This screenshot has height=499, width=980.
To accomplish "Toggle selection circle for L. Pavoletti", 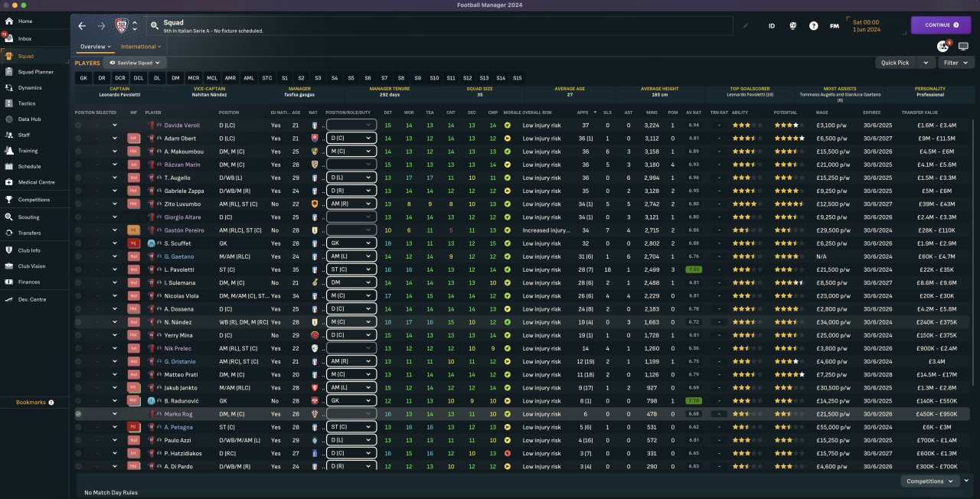I will click(x=78, y=269).
